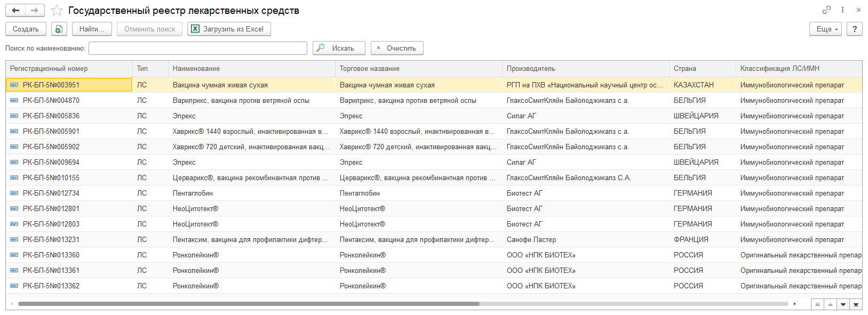The image size is (868, 315).
Task: Open the Найти... search dialog
Action: (x=92, y=29)
